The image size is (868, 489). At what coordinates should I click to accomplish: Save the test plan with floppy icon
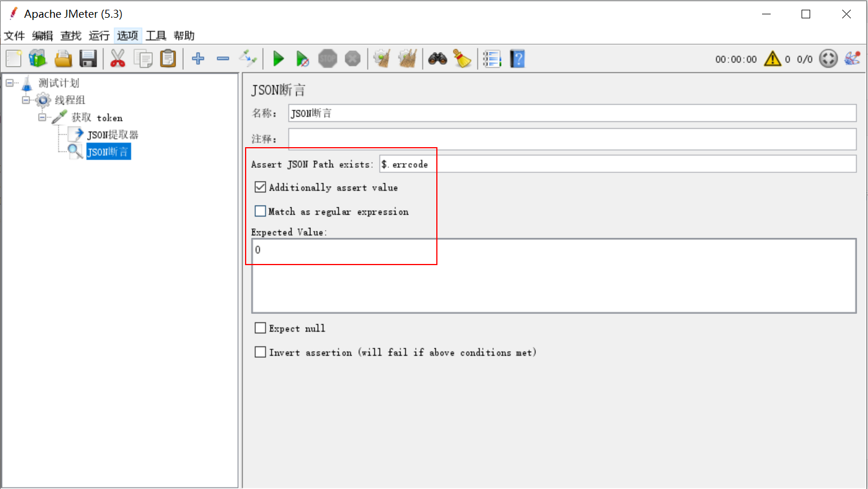pyautogui.click(x=88, y=58)
